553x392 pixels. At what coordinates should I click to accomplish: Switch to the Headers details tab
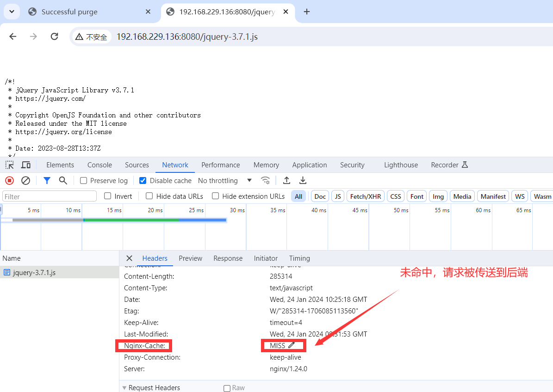tap(155, 258)
